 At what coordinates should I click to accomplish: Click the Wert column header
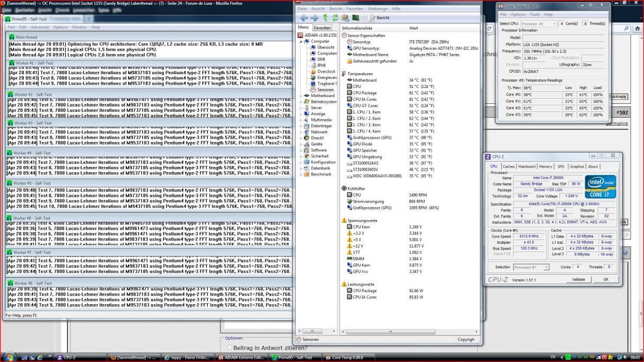point(443,28)
